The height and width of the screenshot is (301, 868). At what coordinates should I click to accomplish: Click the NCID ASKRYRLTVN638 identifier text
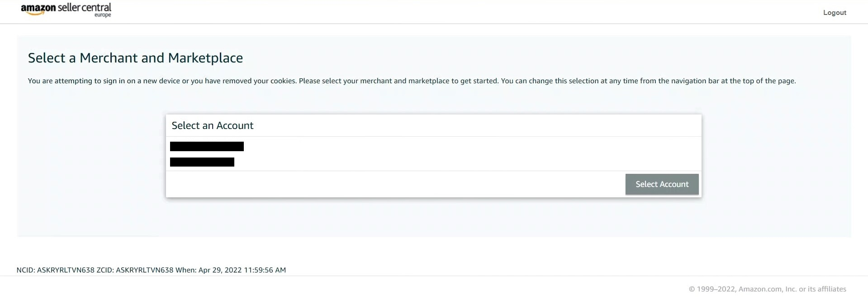click(55, 270)
